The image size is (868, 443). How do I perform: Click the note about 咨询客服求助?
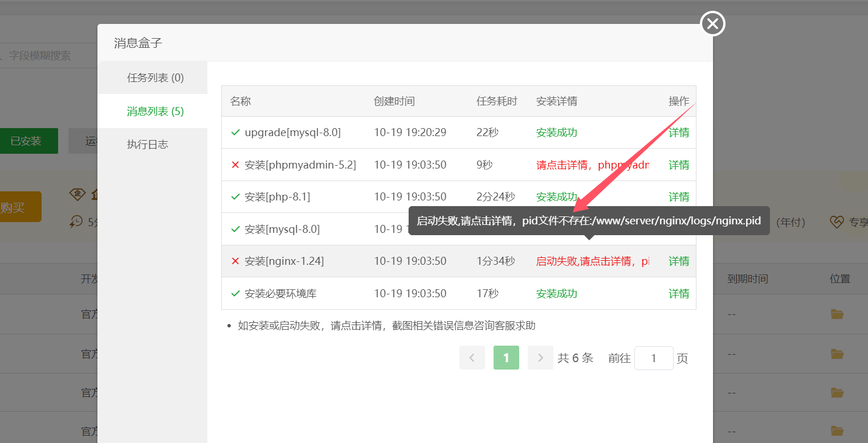tap(386, 326)
